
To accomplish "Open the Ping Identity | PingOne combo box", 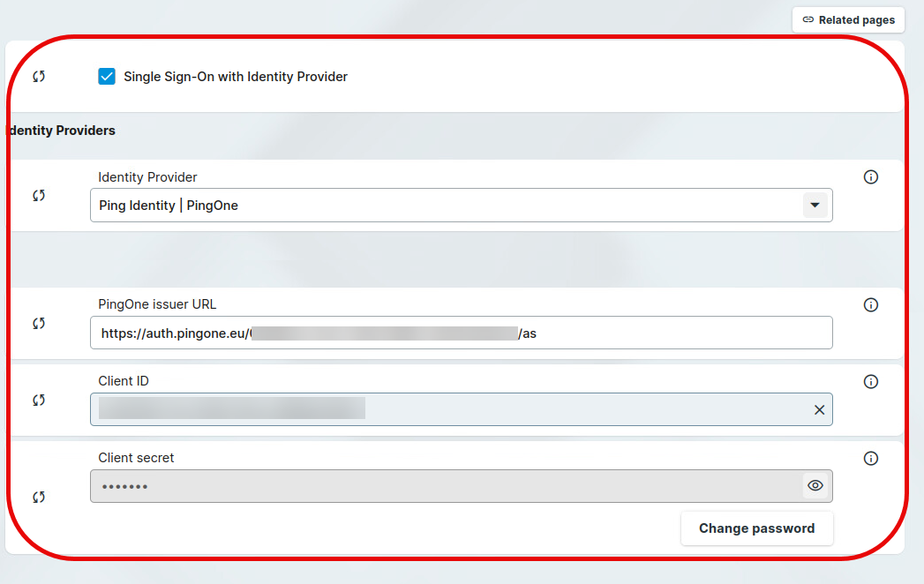I will [441, 206].
